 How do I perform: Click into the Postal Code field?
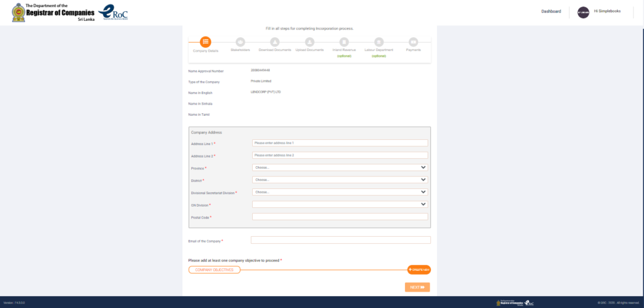(340, 217)
